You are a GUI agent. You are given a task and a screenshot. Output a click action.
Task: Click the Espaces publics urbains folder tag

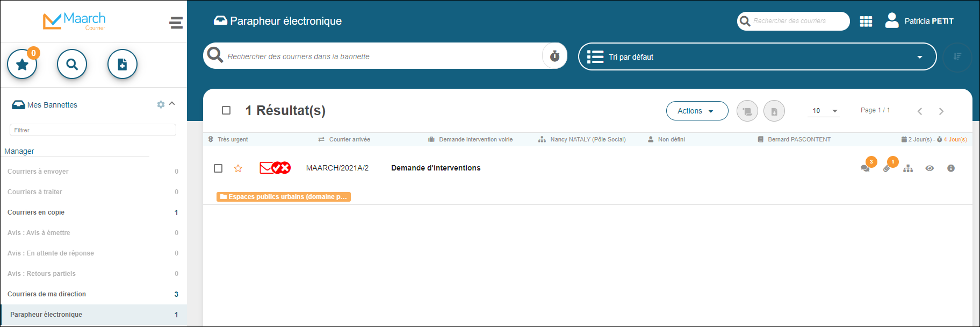pyautogui.click(x=284, y=197)
